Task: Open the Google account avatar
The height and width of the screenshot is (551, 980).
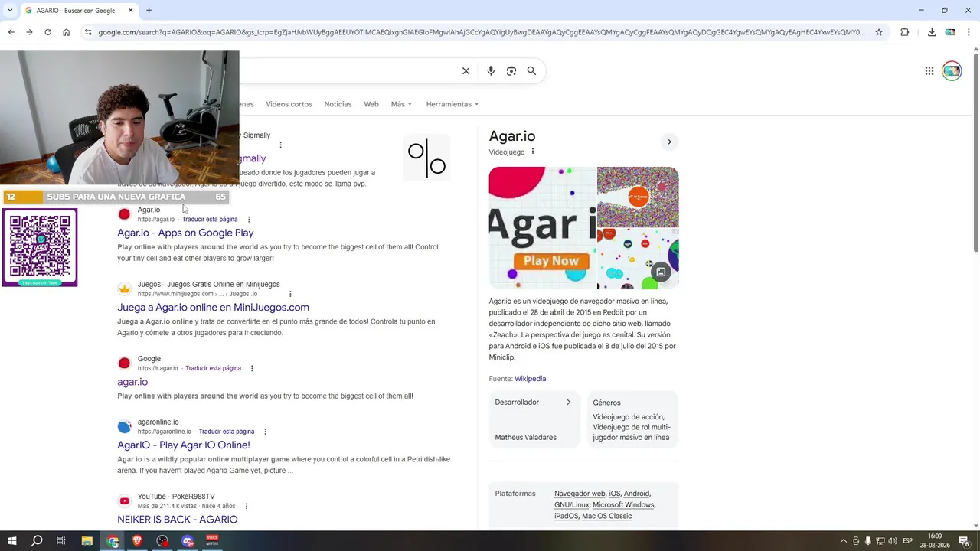Action: coord(952,71)
